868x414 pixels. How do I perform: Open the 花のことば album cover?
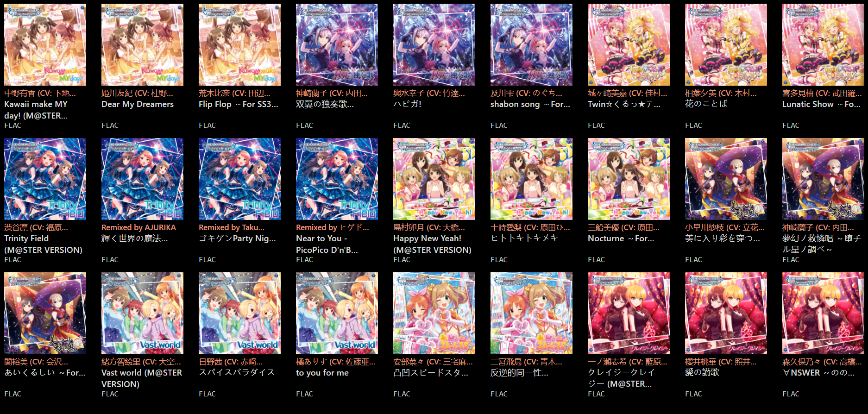click(x=726, y=44)
